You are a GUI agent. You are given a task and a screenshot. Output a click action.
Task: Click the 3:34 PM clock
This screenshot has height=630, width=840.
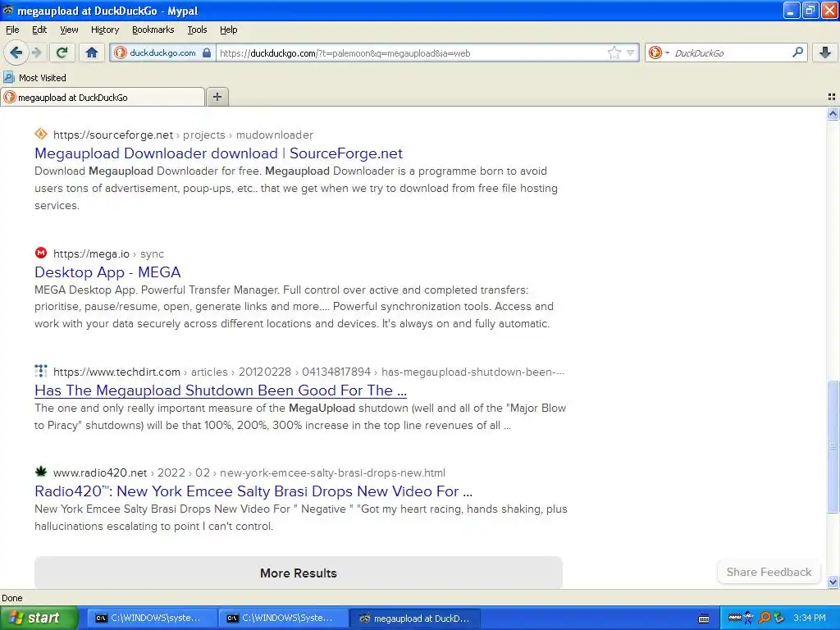tap(810, 619)
